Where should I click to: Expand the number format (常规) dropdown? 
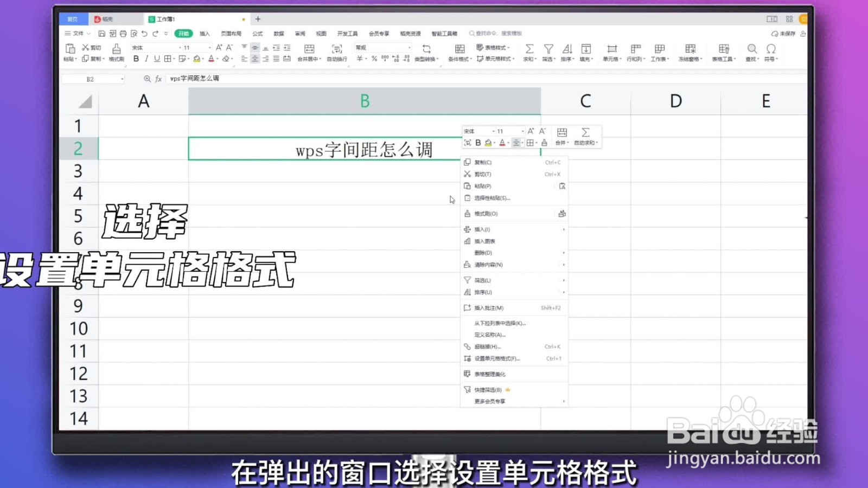pos(409,47)
